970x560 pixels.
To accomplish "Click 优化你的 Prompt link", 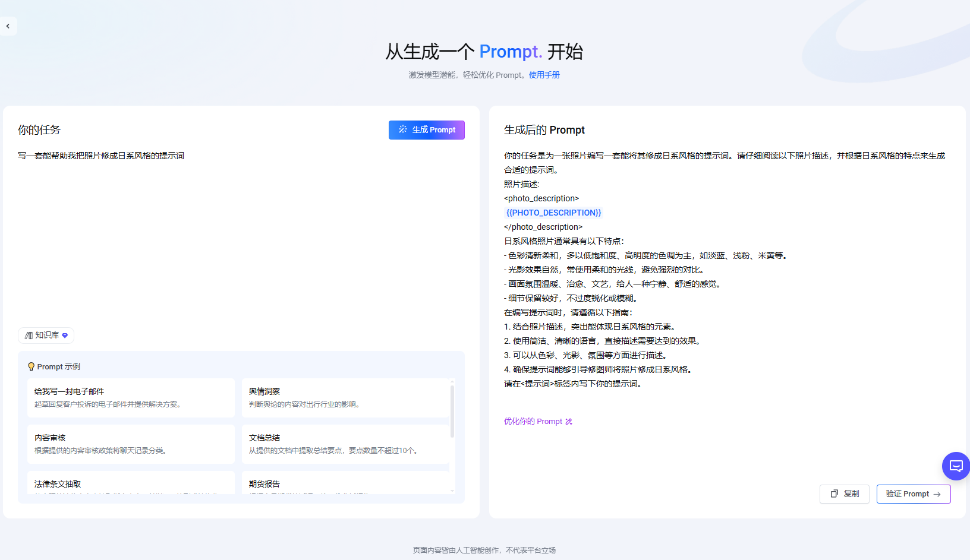I will pos(533,422).
